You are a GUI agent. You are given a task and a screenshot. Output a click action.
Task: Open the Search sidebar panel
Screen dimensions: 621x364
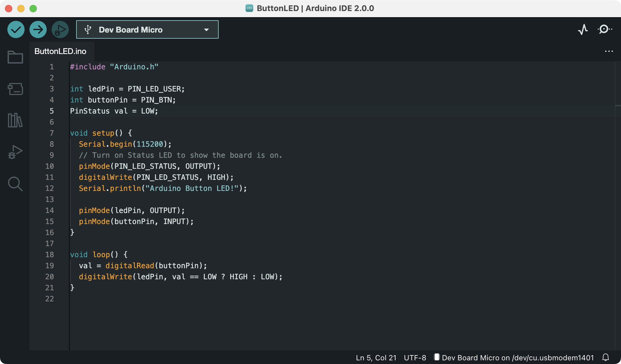[15, 184]
